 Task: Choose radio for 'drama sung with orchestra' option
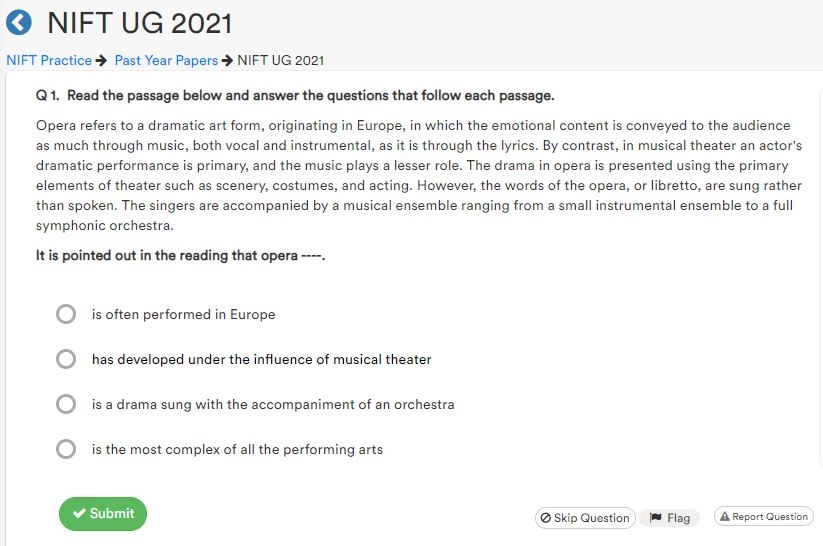click(66, 404)
